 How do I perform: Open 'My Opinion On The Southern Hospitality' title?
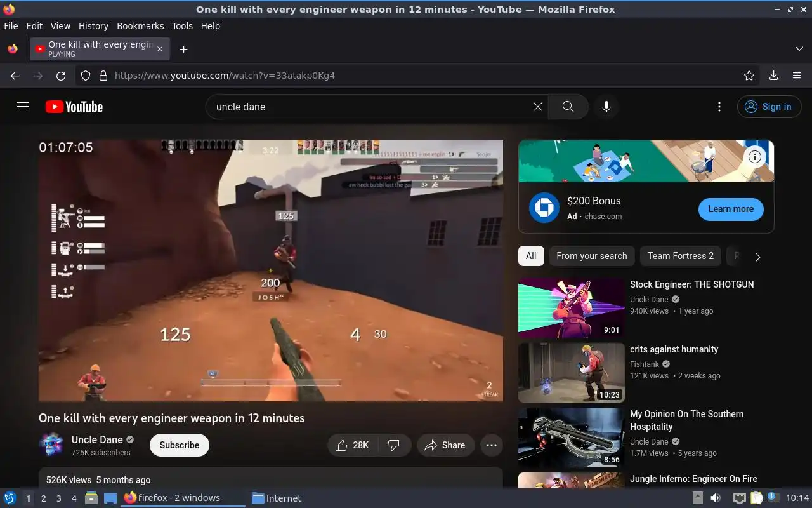coord(687,420)
